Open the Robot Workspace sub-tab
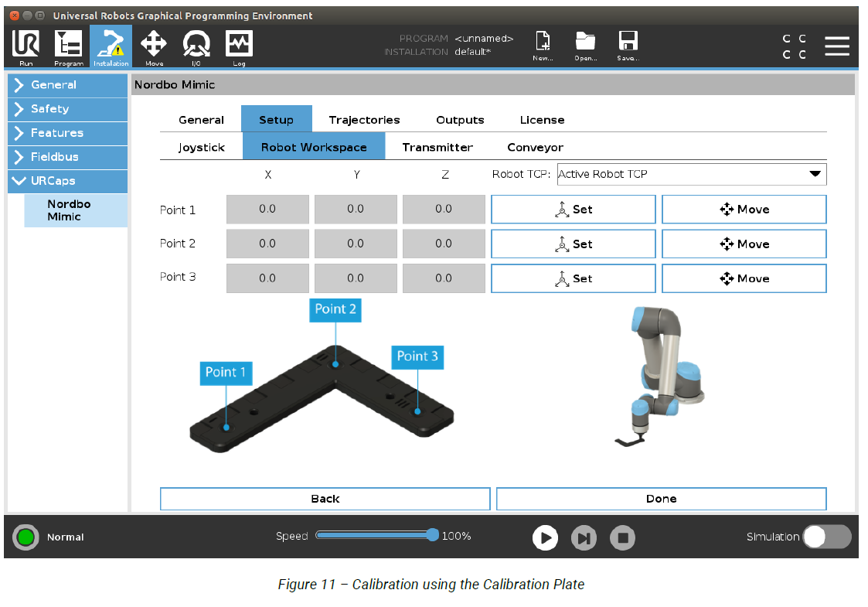Image resolution: width=868 pixels, height=607 pixels. (314, 147)
